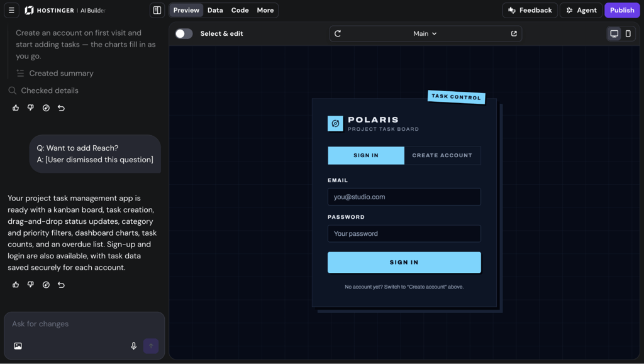This screenshot has height=364, width=644.
Task: Select the CREATE ACCOUNT tab
Action: 442,155
